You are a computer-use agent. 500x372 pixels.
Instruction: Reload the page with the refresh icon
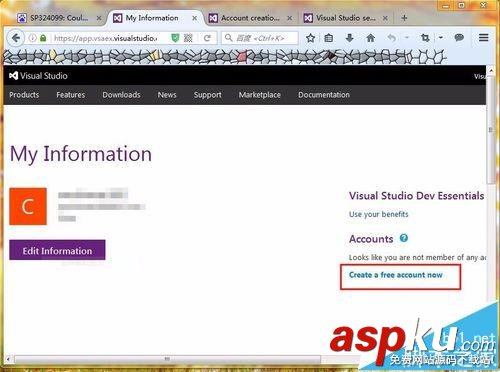tap(207, 38)
